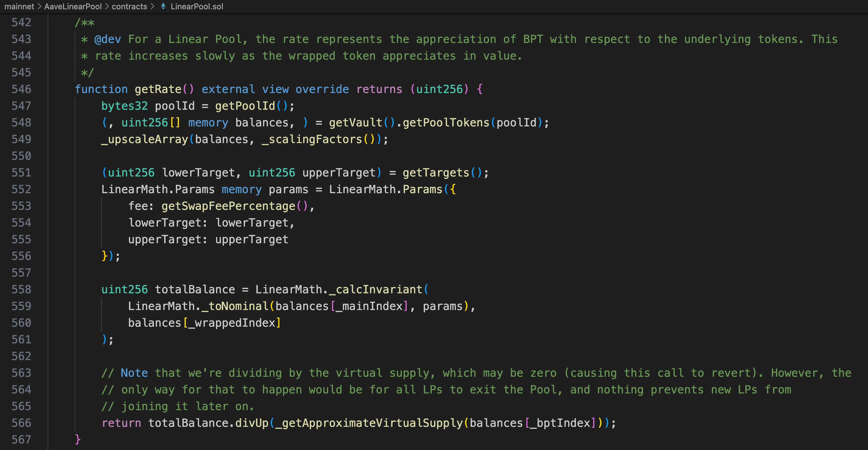Click line number 546 in the gutter
This screenshot has width=868, height=450.
tap(21, 89)
